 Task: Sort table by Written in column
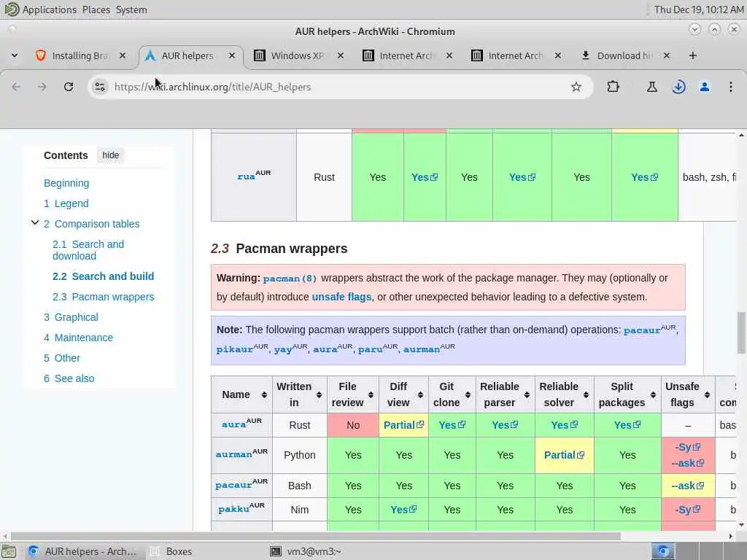click(300, 394)
